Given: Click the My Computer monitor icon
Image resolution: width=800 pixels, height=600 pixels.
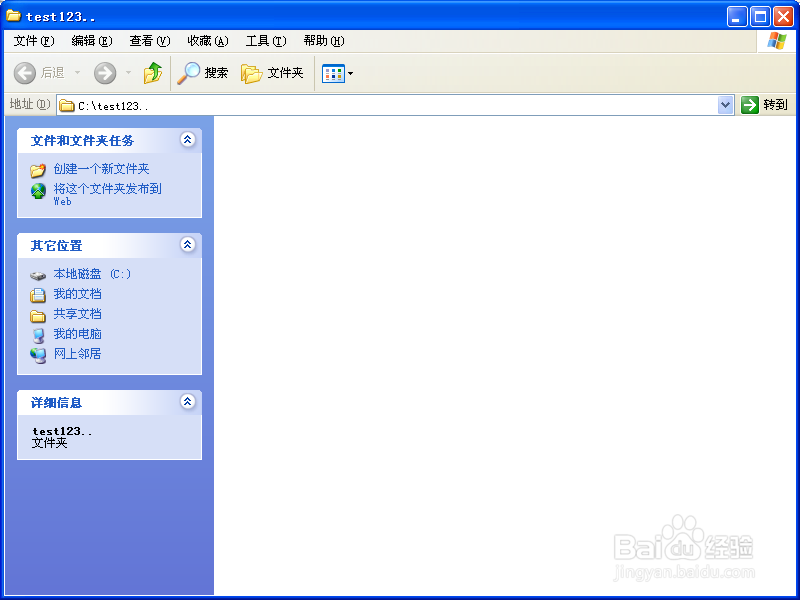Looking at the screenshot, I should (38, 336).
